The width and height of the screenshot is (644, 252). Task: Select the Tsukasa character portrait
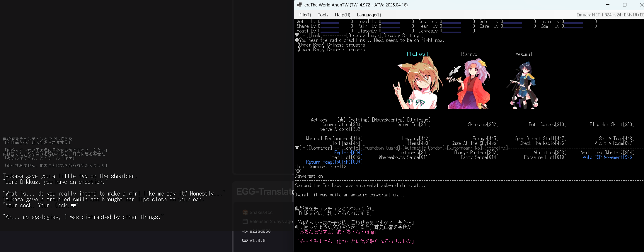pyautogui.click(x=417, y=83)
